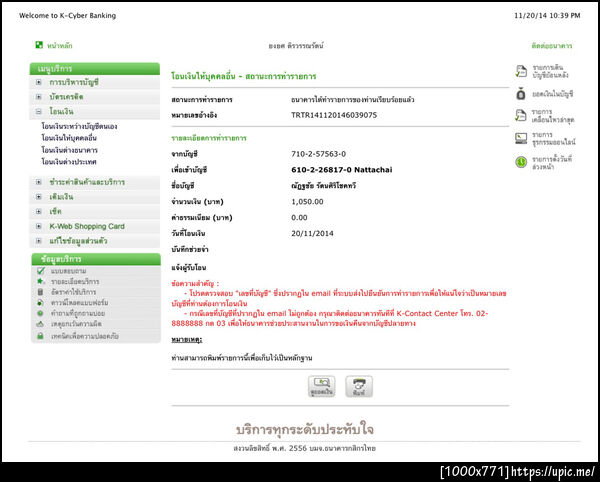Expand the เช็ค menu section
Viewport: 600px width, 482px height.
click(39, 212)
